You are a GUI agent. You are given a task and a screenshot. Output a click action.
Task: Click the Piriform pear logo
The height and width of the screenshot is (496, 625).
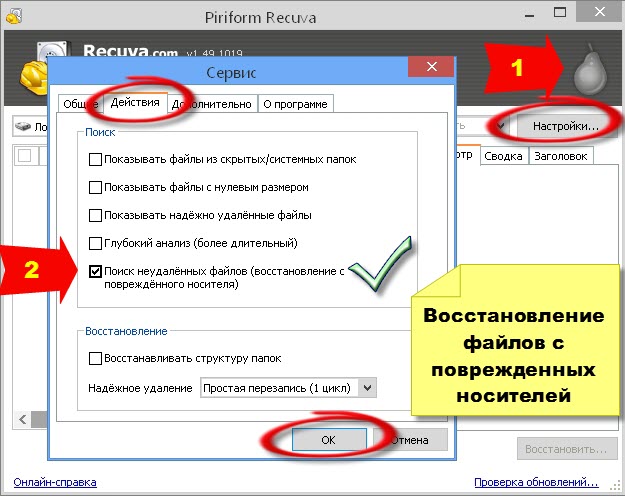point(590,72)
